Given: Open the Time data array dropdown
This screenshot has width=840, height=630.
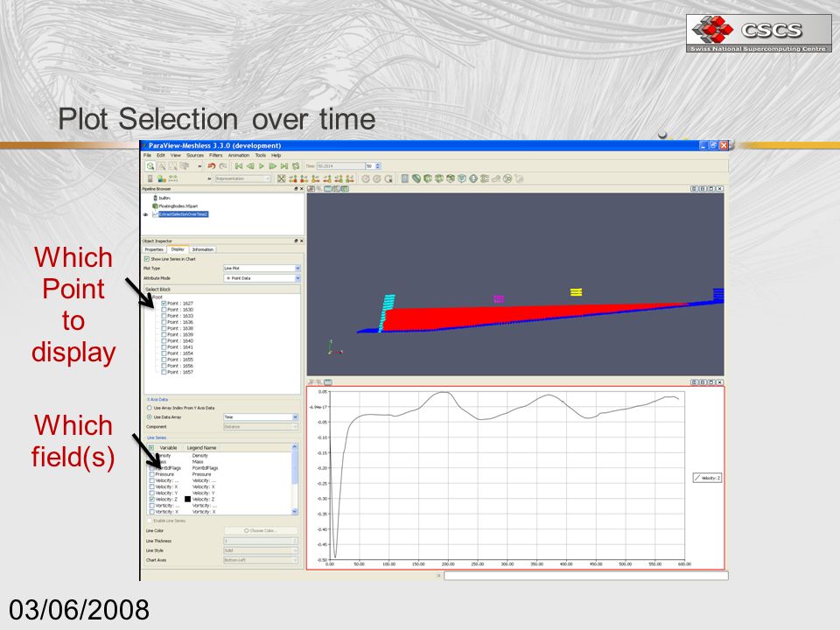Looking at the screenshot, I should [261, 416].
